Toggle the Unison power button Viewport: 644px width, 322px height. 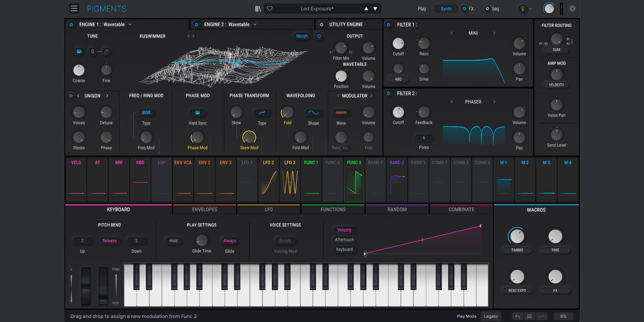pyautogui.click(x=71, y=96)
